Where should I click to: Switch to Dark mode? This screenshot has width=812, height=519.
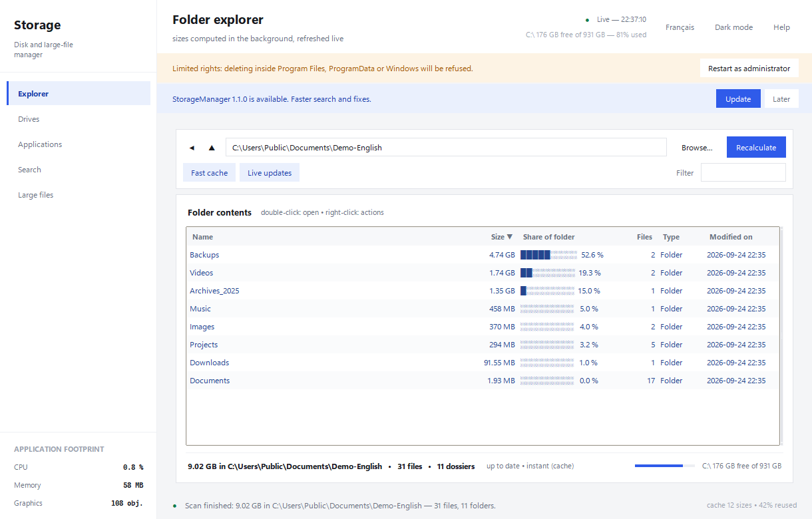(x=733, y=27)
